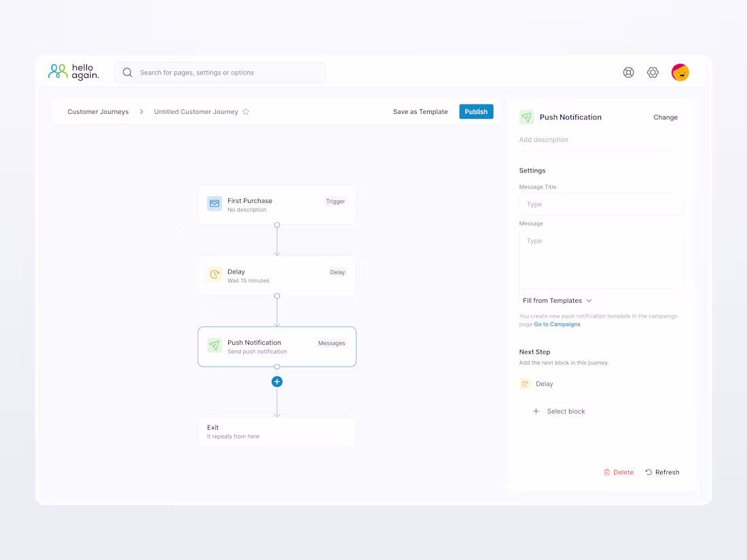
Task: Click the Delay block clock icon
Action: tap(214, 274)
